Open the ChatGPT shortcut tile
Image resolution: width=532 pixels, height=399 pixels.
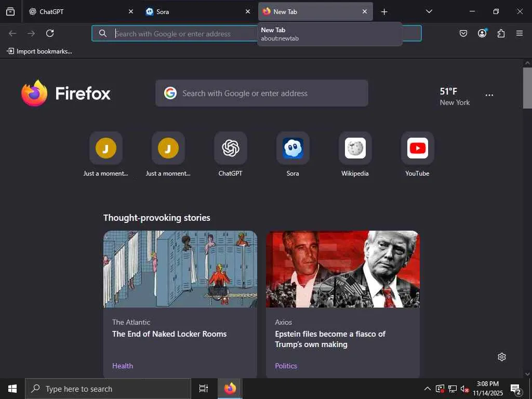pos(230,154)
